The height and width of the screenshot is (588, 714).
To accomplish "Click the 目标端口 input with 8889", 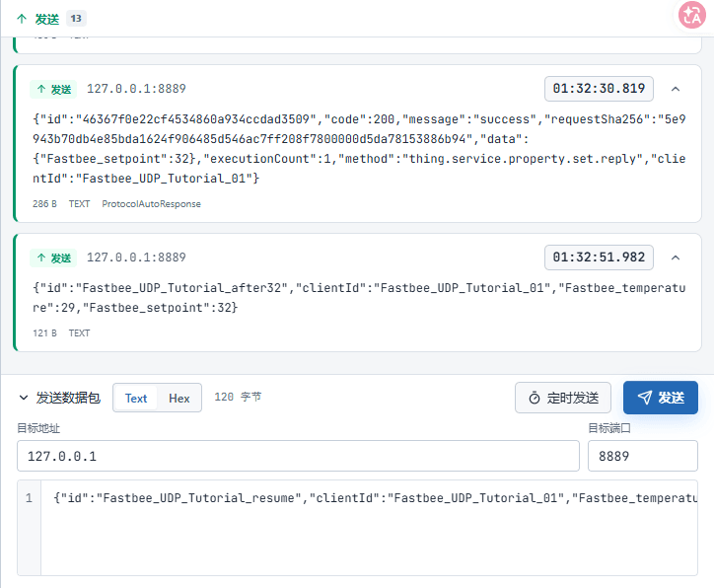I will (x=643, y=456).
